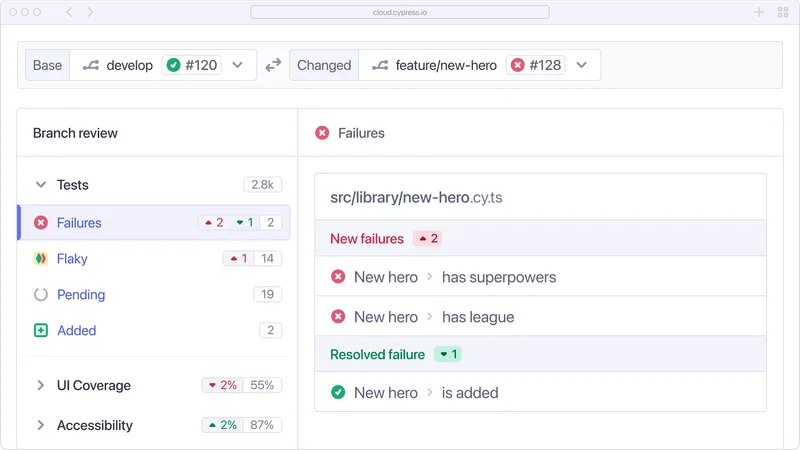The image size is (800, 450).
Task: Click the Accessibility up 2% badge
Action: coord(223,425)
